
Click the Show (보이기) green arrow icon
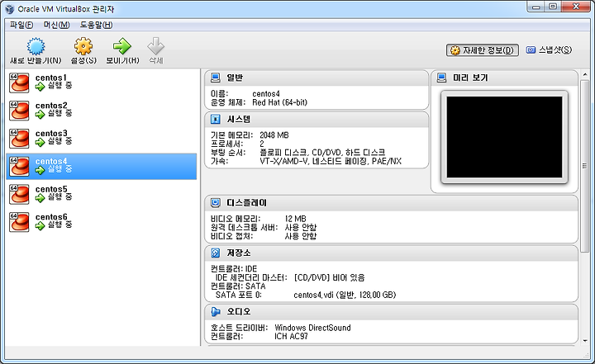pos(121,46)
